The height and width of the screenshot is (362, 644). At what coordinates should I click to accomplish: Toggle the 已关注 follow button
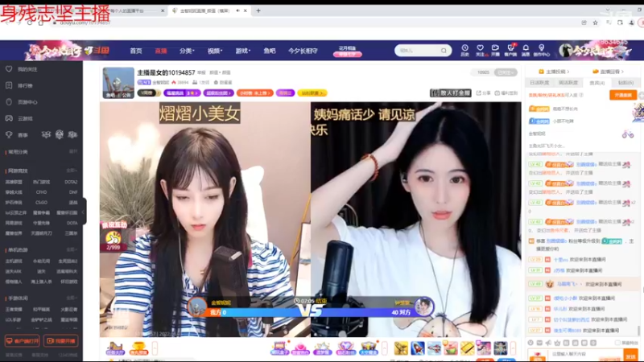[506, 72]
